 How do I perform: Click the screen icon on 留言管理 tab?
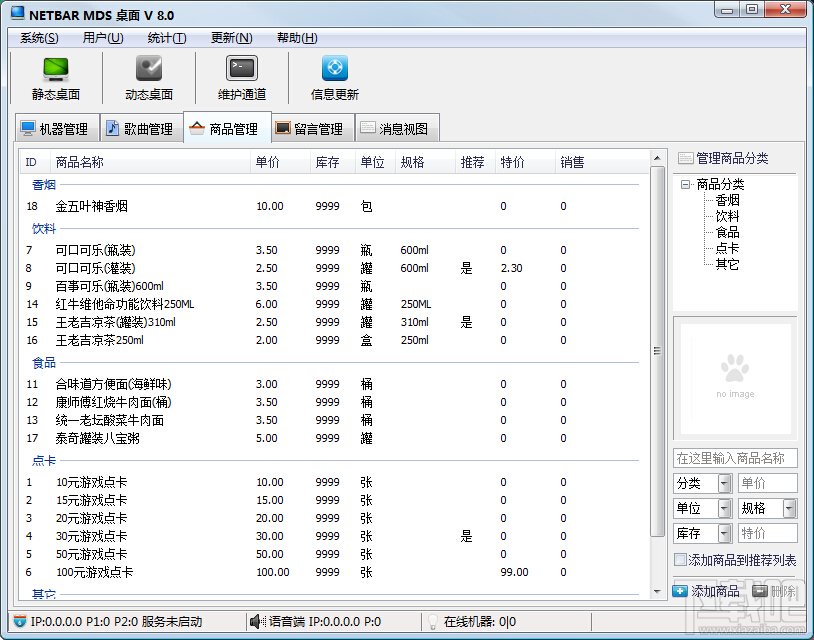(x=282, y=128)
